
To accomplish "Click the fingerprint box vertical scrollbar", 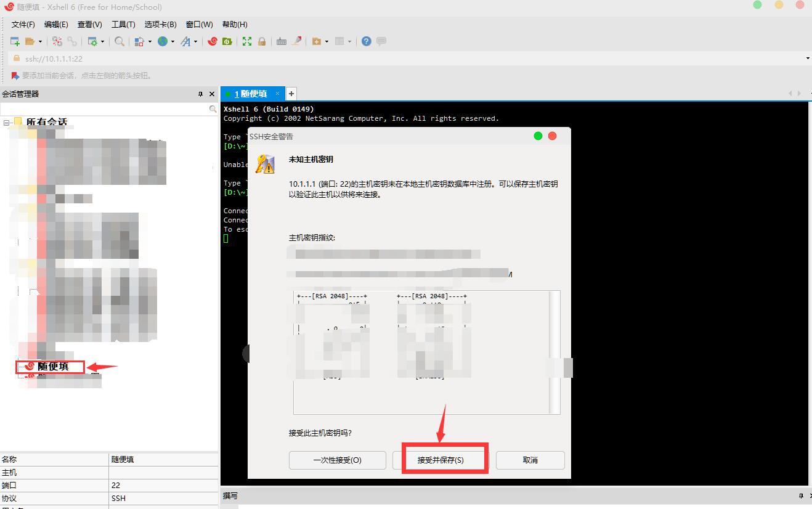I will (x=554, y=352).
